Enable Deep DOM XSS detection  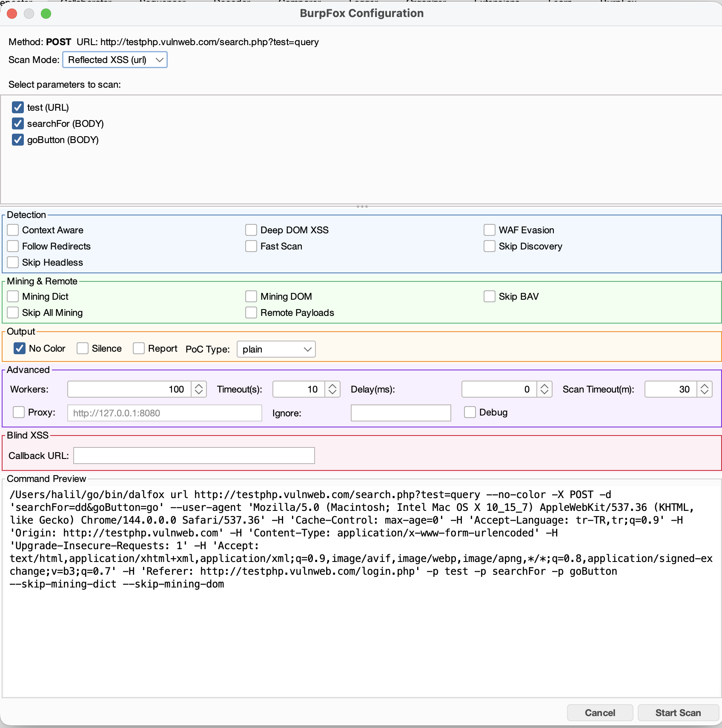coord(251,230)
